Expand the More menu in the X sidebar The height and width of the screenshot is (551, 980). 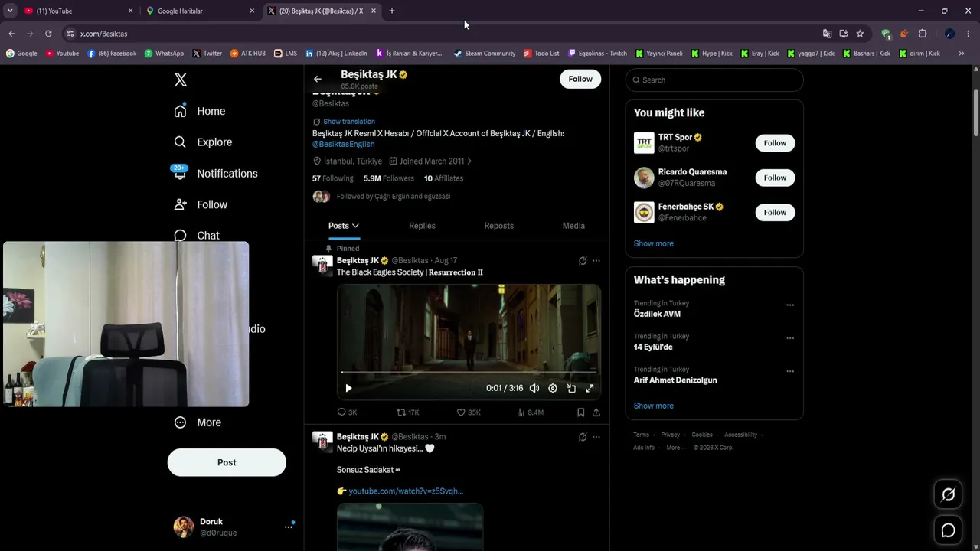coord(198,422)
